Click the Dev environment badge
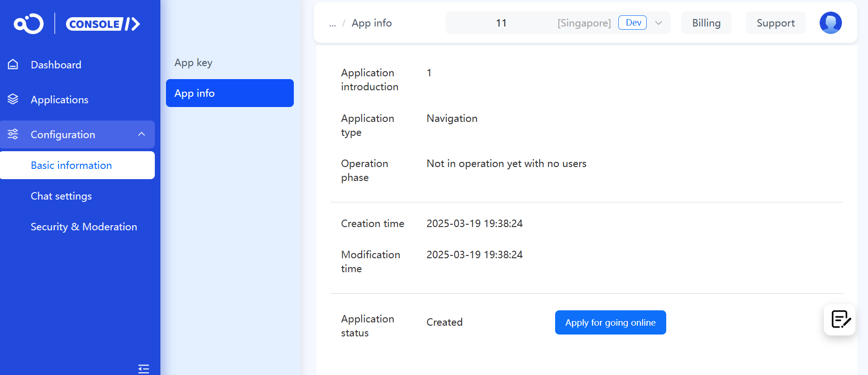The height and width of the screenshot is (375, 868). [x=632, y=22]
